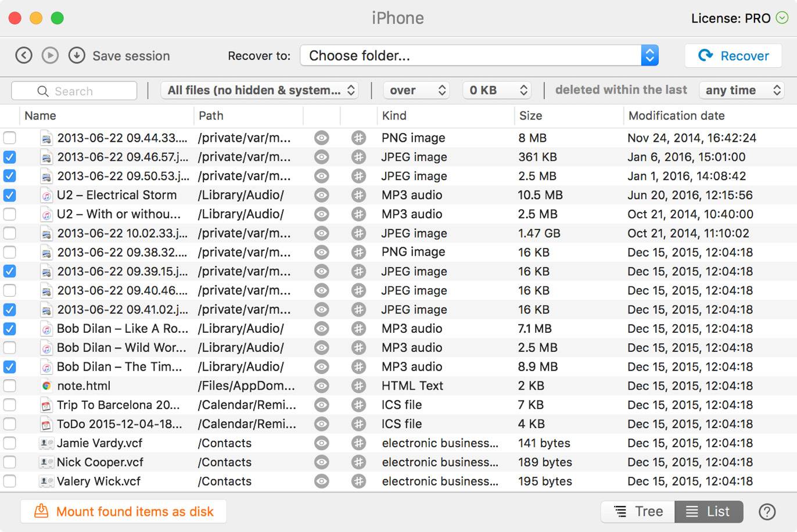Open hex view for ToDo 2015-12-04 file

359,424
